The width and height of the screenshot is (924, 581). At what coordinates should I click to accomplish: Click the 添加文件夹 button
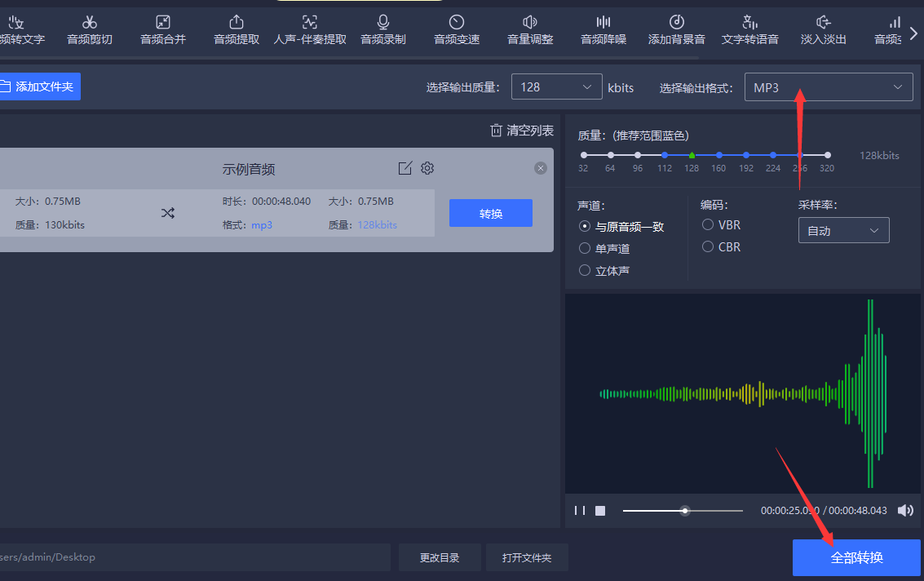(39, 86)
